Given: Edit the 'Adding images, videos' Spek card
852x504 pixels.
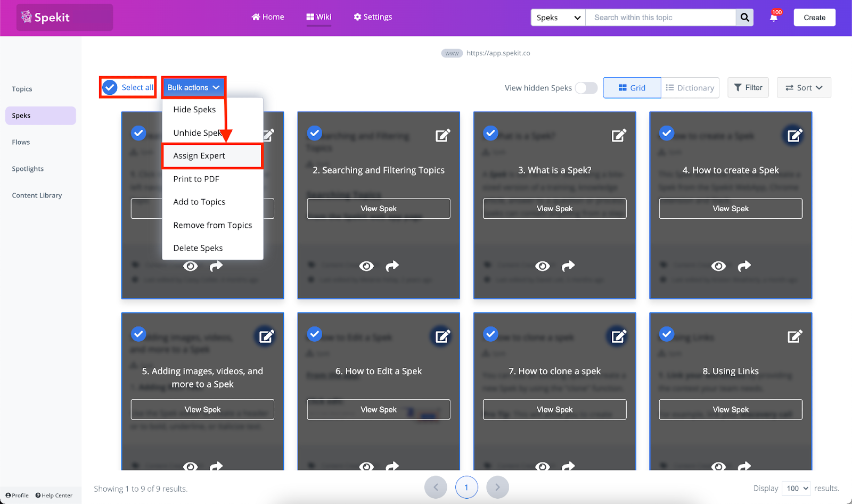Looking at the screenshot, I should (266, 336).
